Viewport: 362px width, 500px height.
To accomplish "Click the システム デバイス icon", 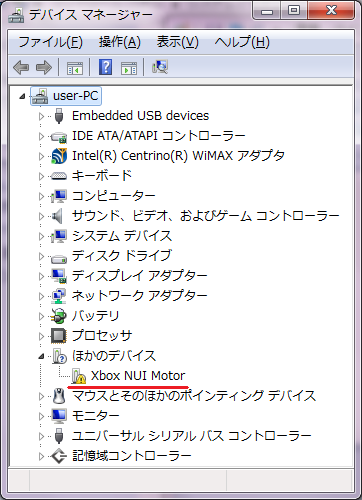I will point(59,236).
